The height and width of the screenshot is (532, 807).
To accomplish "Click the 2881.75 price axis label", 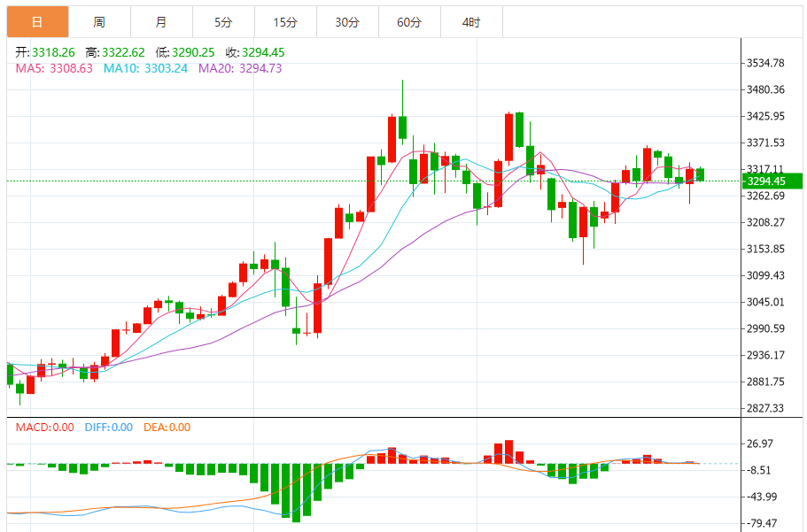I will (765, 382).
